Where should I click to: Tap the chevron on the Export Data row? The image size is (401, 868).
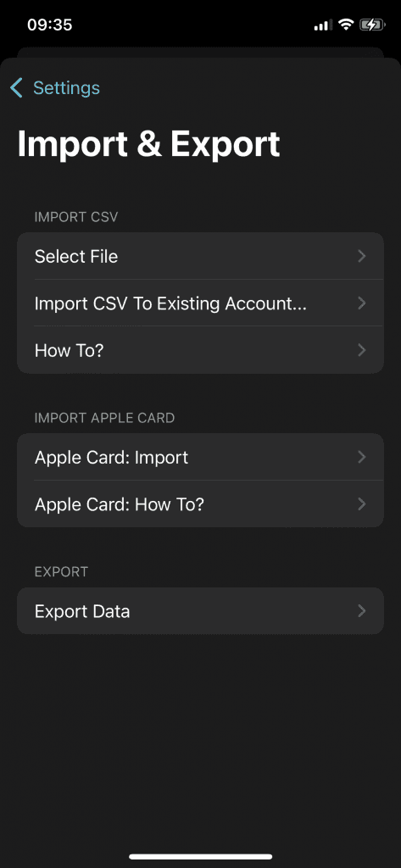click(x=362, y=611)
